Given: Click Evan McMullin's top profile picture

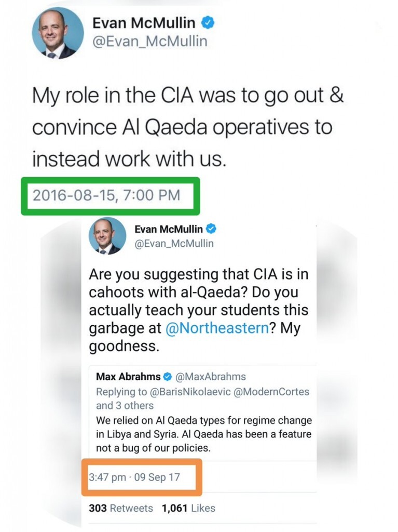Looking at the screenshot, I should (58, 33).
